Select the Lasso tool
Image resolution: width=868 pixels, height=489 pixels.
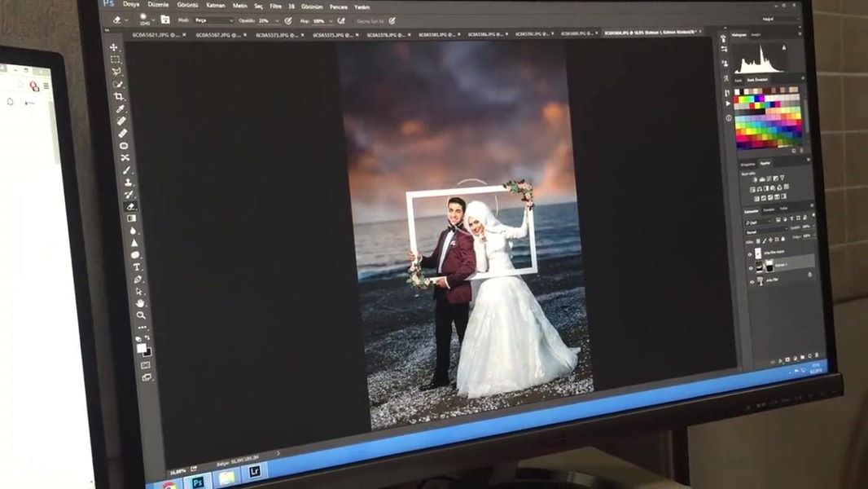(116, 72)
